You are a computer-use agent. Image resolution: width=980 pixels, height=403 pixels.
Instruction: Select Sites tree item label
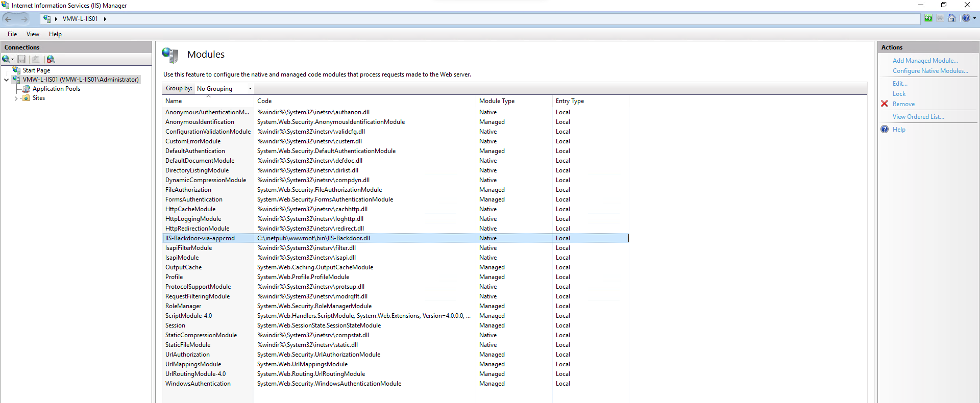[x=39, y=98]
